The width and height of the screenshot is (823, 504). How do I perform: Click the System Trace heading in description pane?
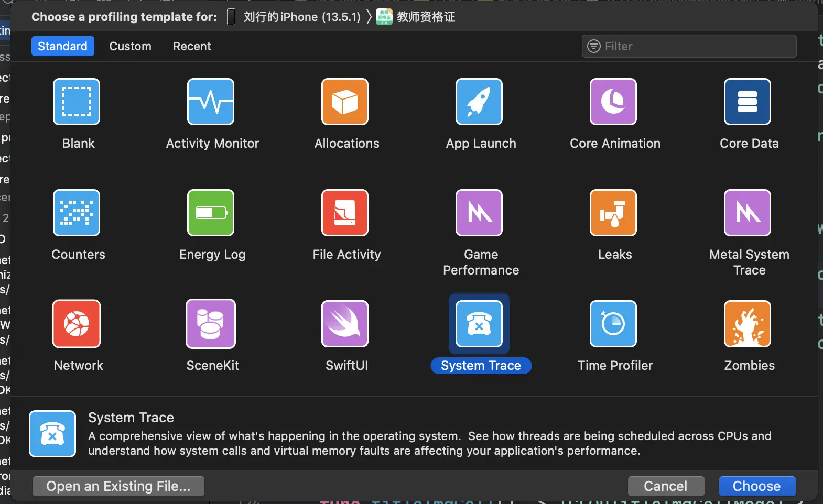pyautogui.click(x=131, y=418)
